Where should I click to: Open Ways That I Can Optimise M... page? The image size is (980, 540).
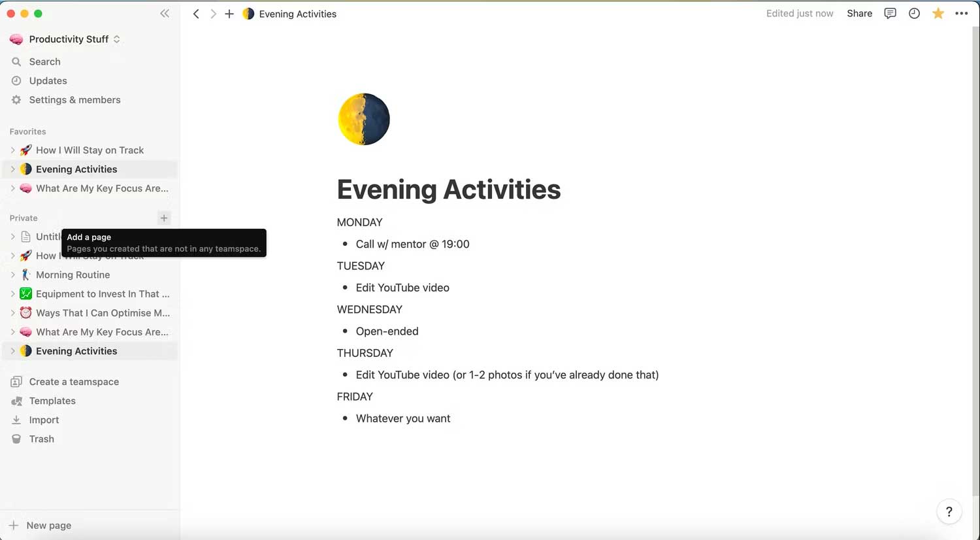click(103, 312)
